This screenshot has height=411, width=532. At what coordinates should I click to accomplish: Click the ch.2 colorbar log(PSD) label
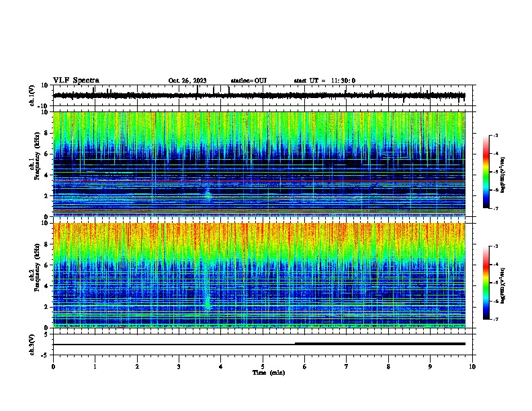tap(503, 285)
